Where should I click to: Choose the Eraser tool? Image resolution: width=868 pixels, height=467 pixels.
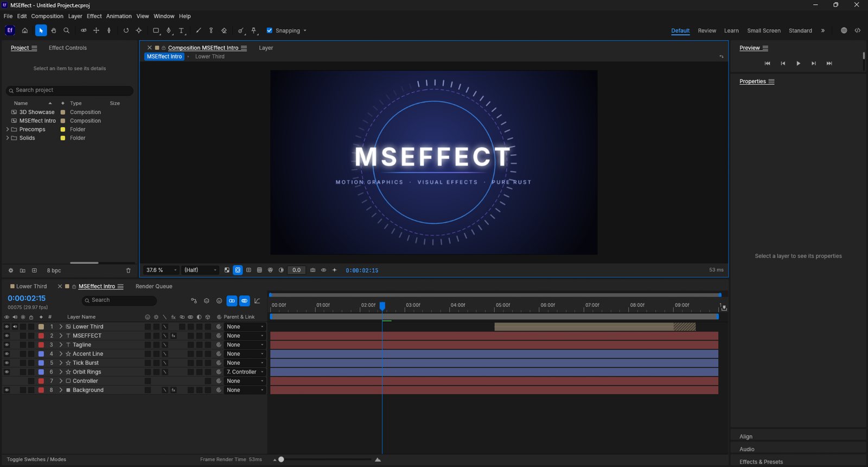(x=224, y=30)
